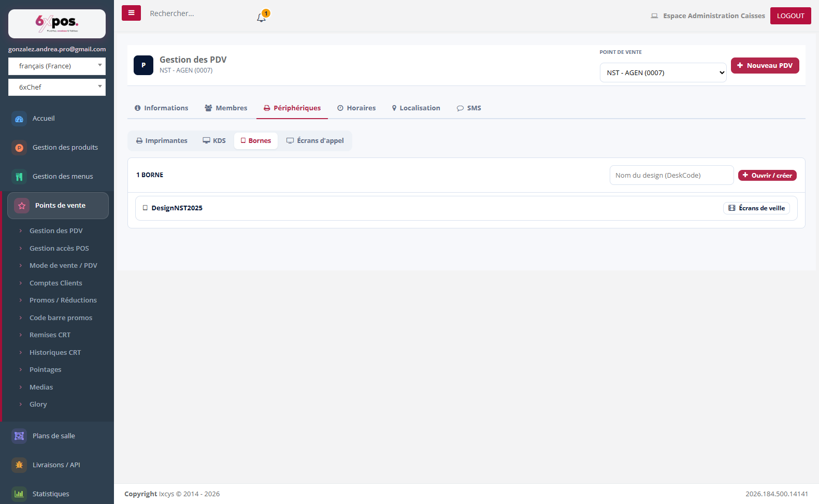Screen dimensions: 819x504
Task: Open the Localisation tab
Action: pyautogui.click(x=416, y=108)
